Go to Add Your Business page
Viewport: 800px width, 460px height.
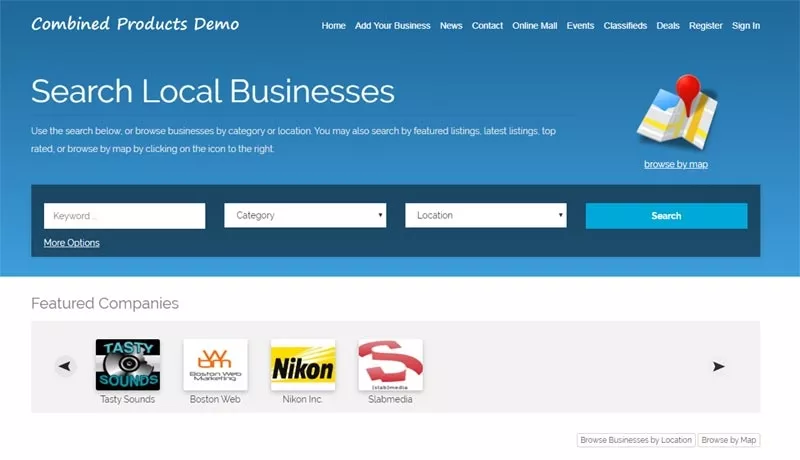pos(392,25)
